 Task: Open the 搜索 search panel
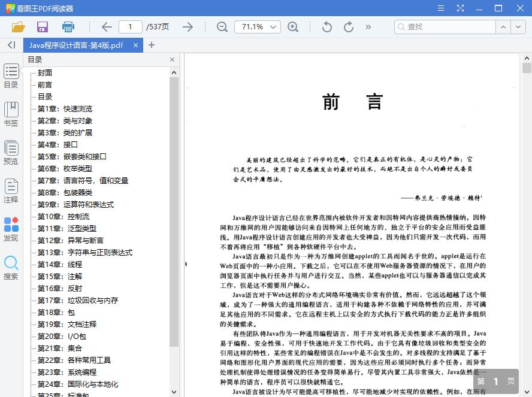11,268
